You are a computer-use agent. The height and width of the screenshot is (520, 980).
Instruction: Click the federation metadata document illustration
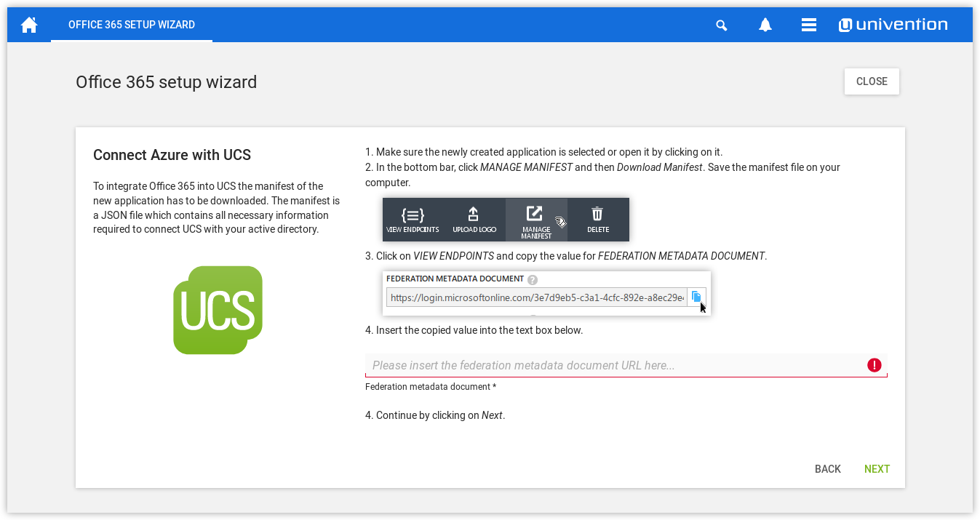pyautogui.click(x=546, y=293)
